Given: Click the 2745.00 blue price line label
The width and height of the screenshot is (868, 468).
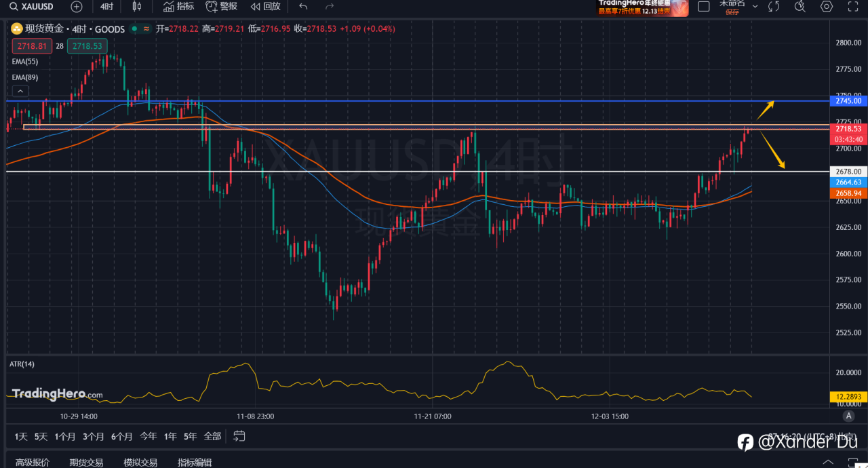Looking at the screenshot, I should 848,100.
